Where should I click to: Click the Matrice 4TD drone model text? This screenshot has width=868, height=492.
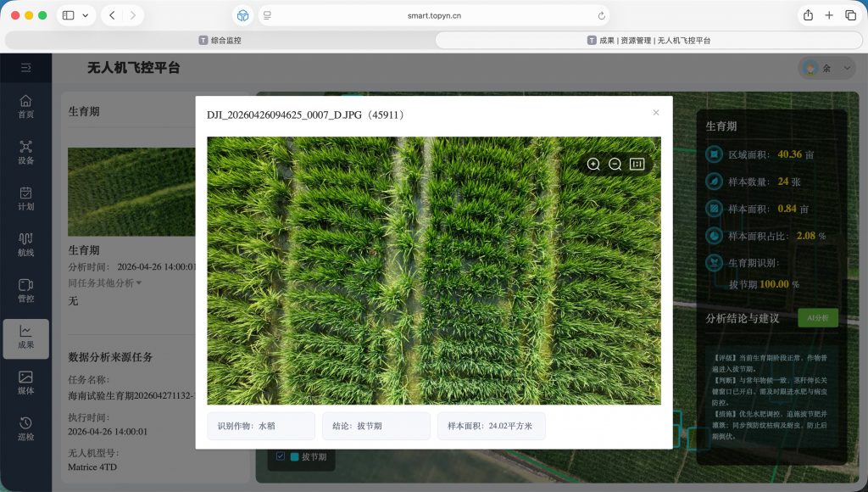point(92,467)
